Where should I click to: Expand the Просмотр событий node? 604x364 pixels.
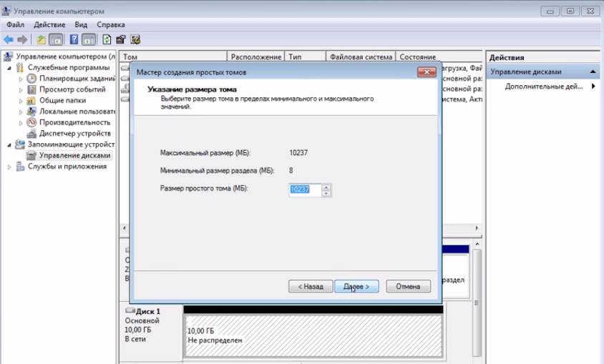click(21, 90)
